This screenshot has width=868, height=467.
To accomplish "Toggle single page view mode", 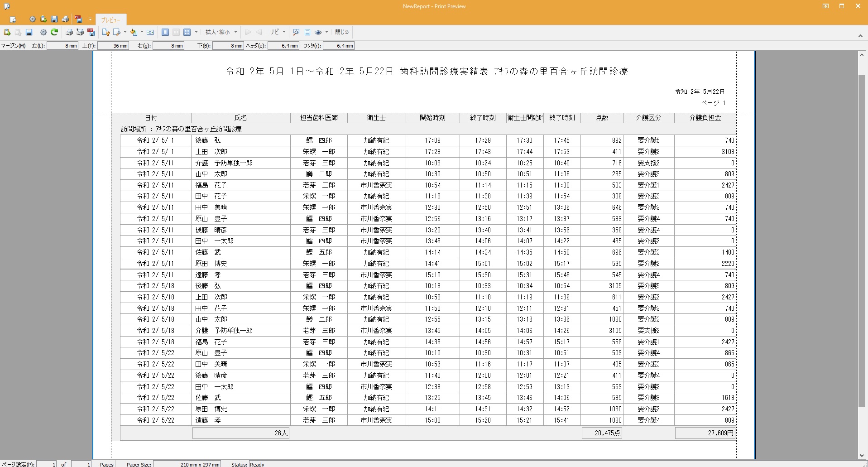I will coord(165,32).
